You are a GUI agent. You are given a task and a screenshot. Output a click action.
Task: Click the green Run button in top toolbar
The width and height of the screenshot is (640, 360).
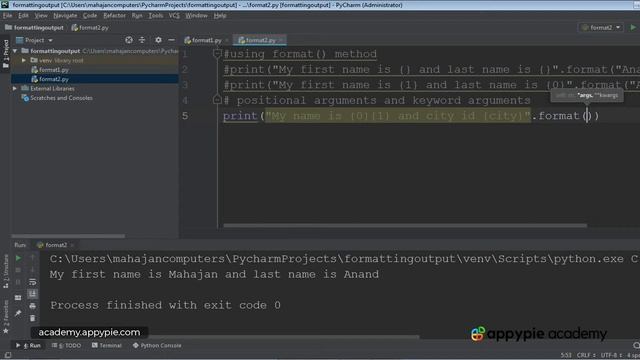point(633,27)
